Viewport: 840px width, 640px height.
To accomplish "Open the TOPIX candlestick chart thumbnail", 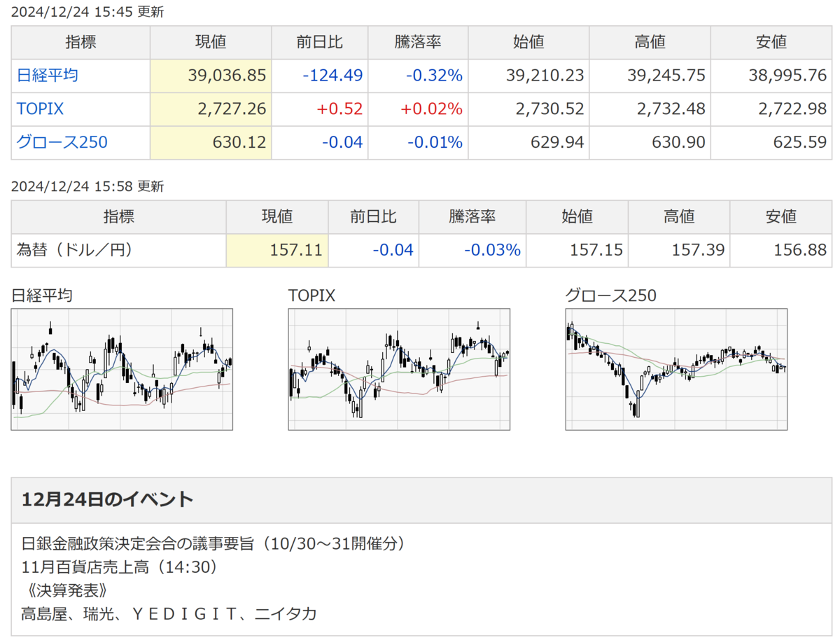I will (399, 369).
